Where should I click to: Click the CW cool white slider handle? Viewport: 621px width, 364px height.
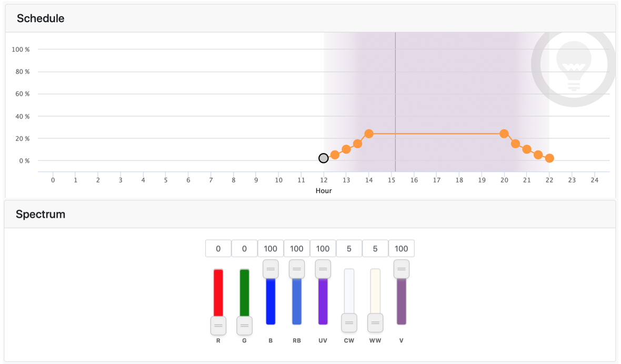[x=349, y=323]
